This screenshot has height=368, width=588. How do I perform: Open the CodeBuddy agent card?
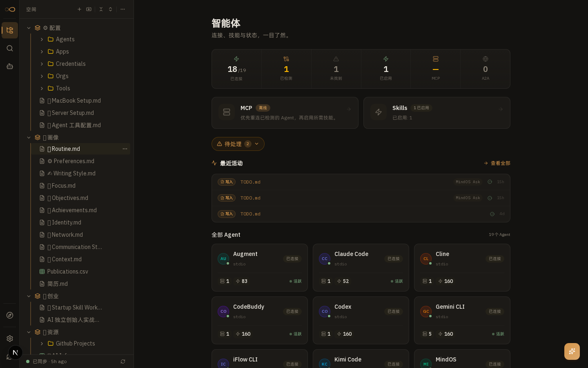tap(260, 321)
